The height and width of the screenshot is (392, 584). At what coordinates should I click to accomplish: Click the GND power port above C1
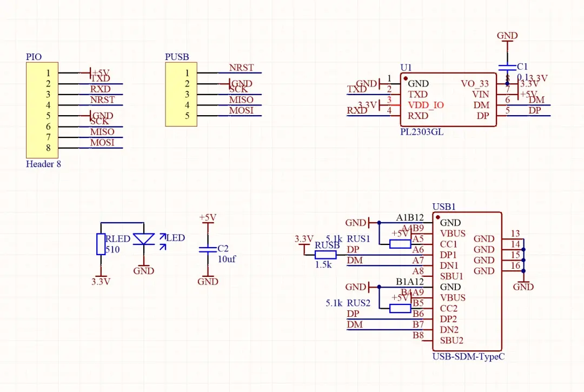click(x=507, y=36)
